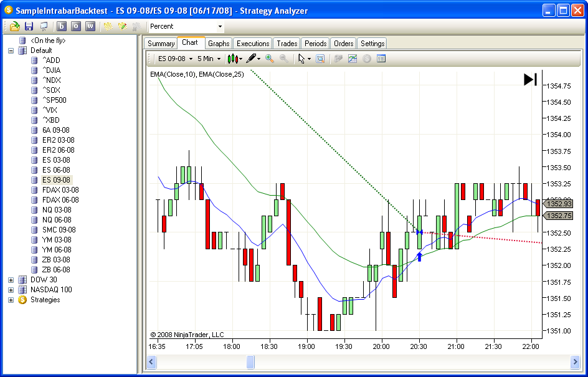Expand the NASDAQ 100 list

click(x=11, y=290)
